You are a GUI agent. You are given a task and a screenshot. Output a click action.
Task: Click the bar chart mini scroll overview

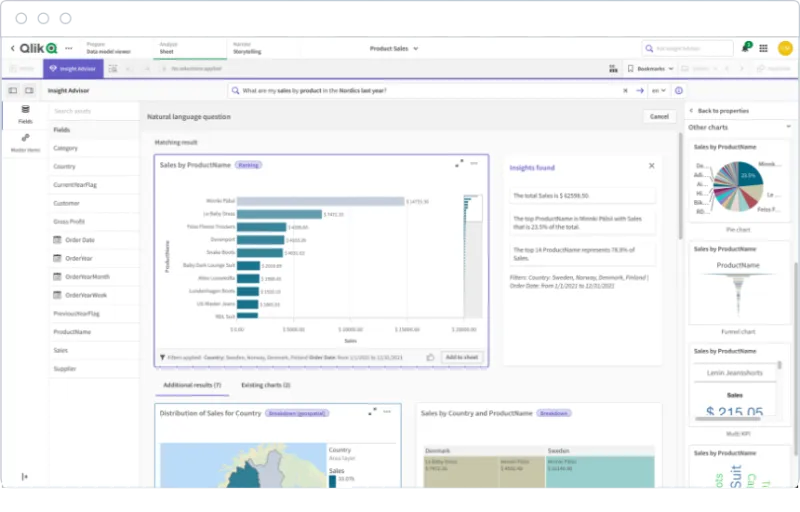(x=472, y=255)
